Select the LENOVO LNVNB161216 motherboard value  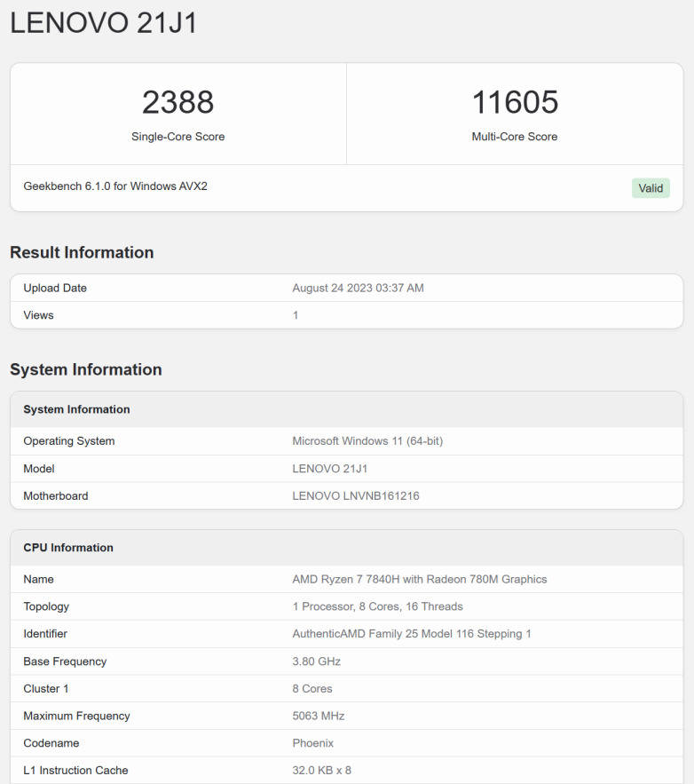point(356,496)
